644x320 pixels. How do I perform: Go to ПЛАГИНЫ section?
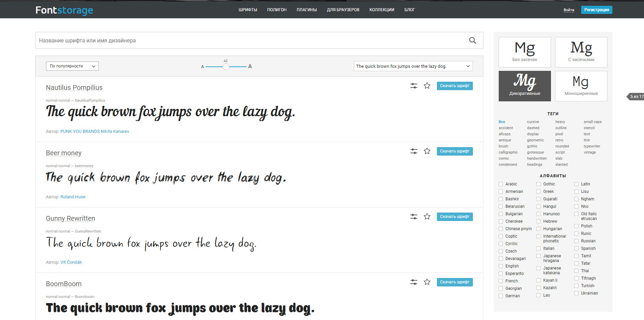(307, 10)
